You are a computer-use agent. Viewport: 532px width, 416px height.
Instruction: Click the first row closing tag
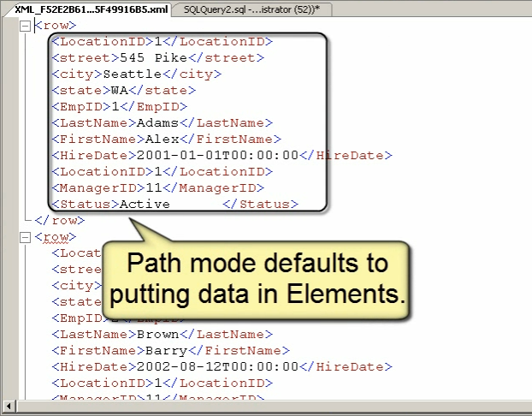60,220
